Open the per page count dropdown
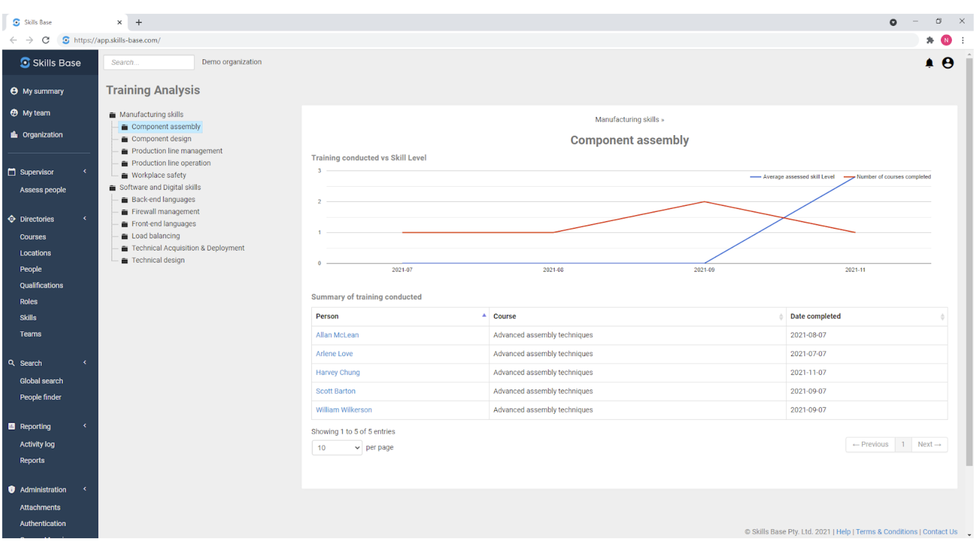The image size is (980, 551). pos(336,448)
